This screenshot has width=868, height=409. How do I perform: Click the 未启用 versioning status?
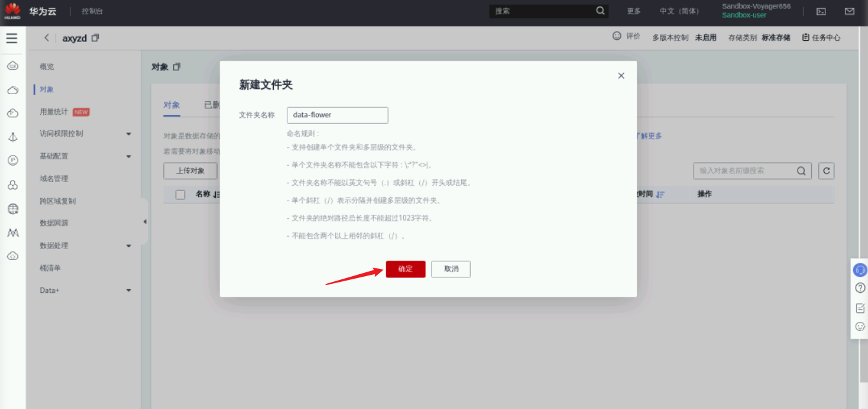tap(705, 37)
